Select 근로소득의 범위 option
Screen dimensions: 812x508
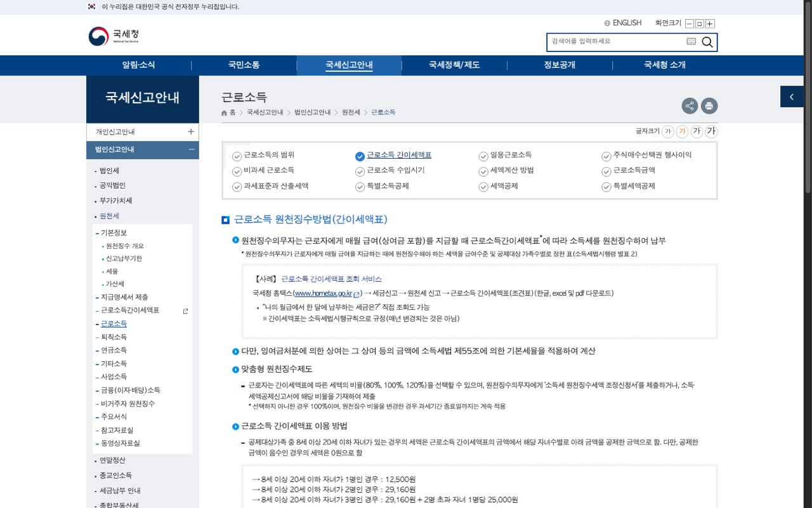263,155
